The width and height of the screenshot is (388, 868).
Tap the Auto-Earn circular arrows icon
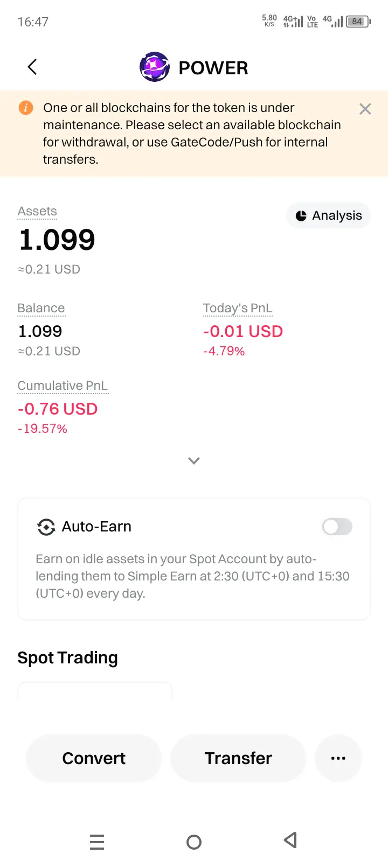(46, 527)
